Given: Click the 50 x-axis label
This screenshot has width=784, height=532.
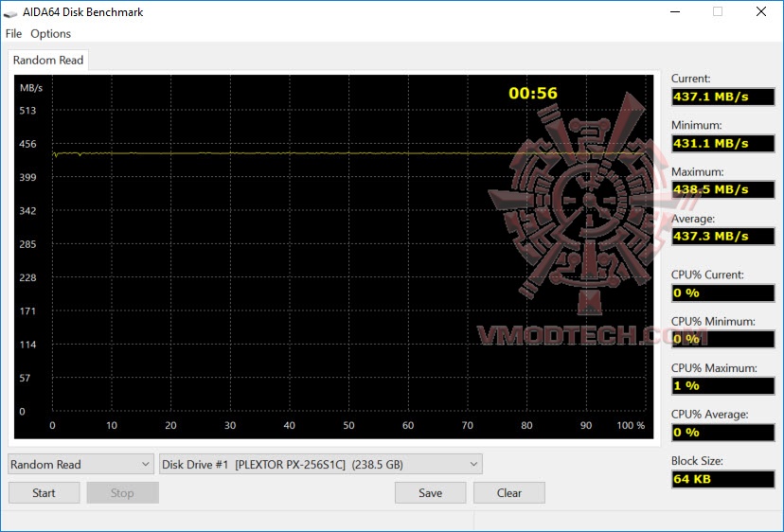Looking at the screenshot, I should click(x=348, y=425).
